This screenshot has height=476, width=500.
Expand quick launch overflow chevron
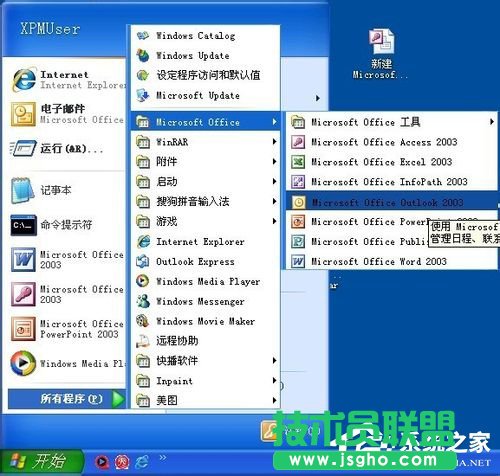[x=162, y=458]
